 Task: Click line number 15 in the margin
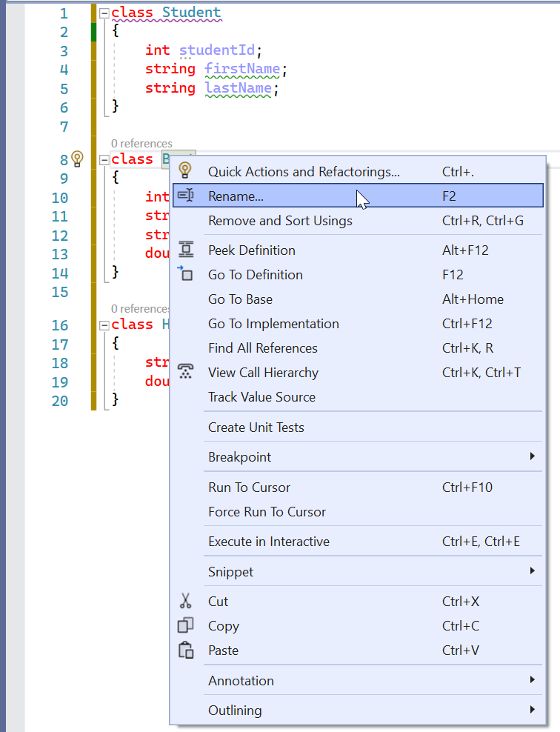click(60, 292)
